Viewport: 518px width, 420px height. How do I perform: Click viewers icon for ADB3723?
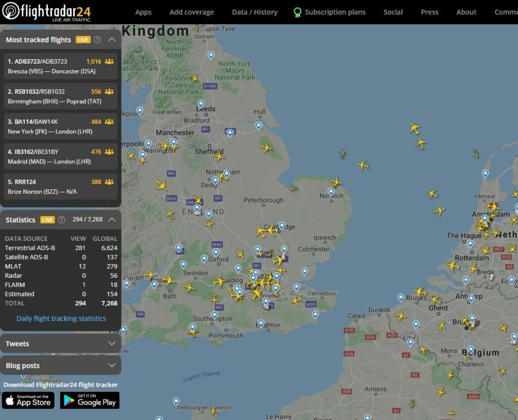[109, 61]
